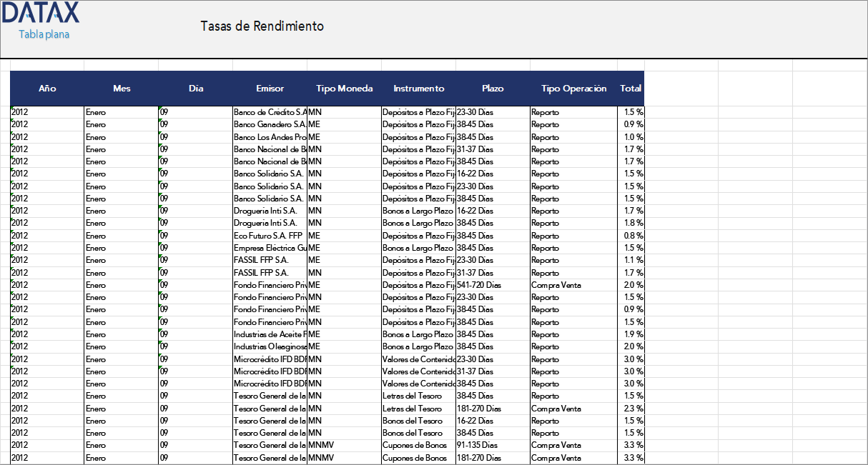Click the DATAX logo
Image resolution: width=868 pixels, height=465 pixels.
[39, 13]
